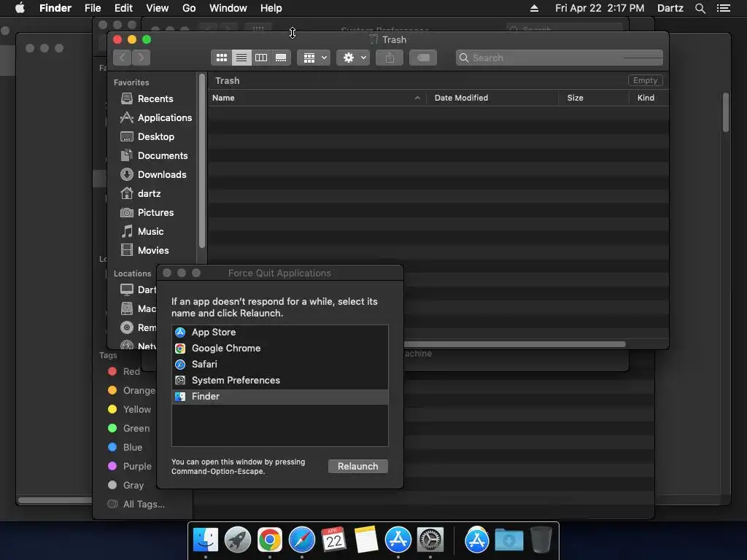747x560 pixels.
Task: Click the Share toolbar icon
Action: click(390, 58)
